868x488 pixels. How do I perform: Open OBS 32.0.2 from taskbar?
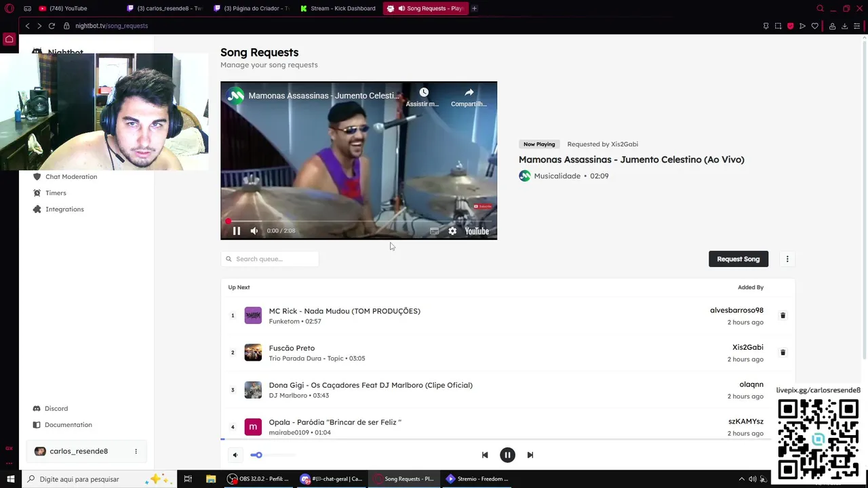[x=258, y=479]
